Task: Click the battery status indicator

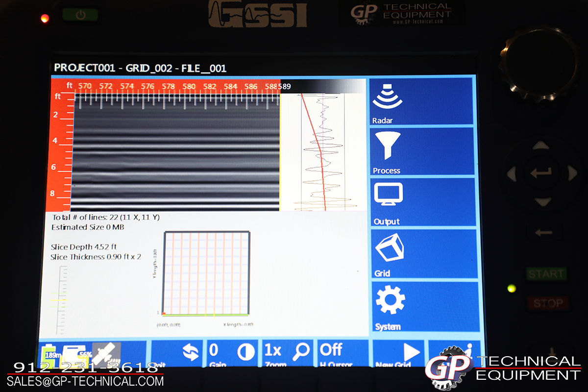Action: pos(50,354)
